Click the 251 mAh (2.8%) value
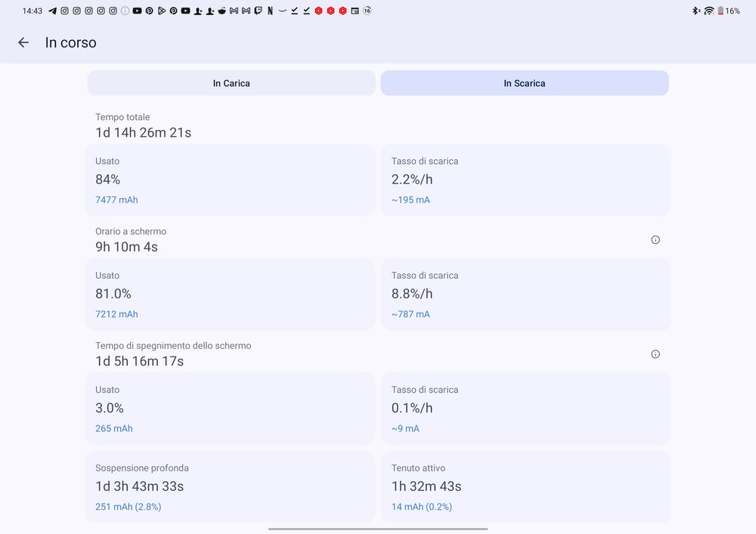Screen dimensions: 756x534 click(129, 507)
